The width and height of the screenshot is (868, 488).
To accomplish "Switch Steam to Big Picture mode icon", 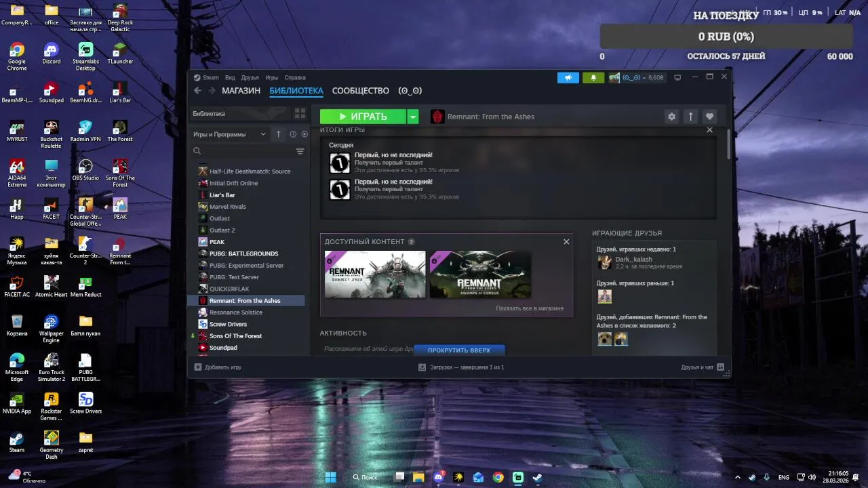I will 677,77.
